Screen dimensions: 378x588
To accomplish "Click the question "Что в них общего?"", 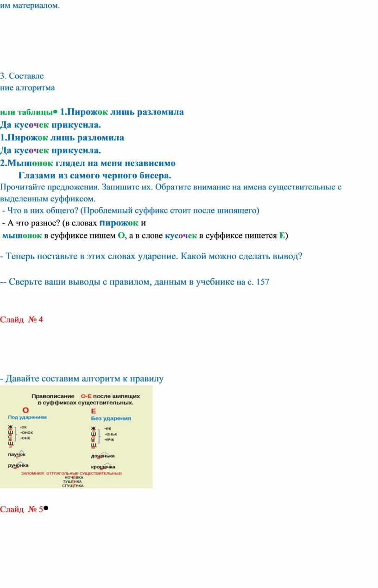I will point(42,211).
